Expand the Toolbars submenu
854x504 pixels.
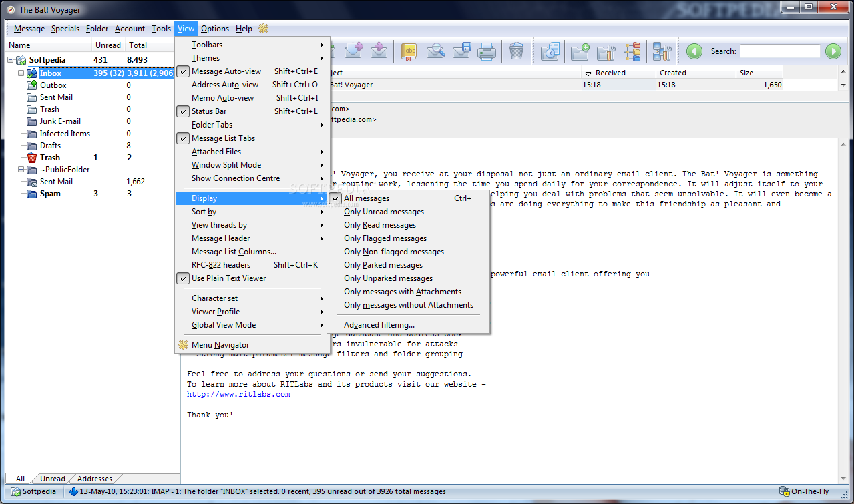[x=252, y=45]
